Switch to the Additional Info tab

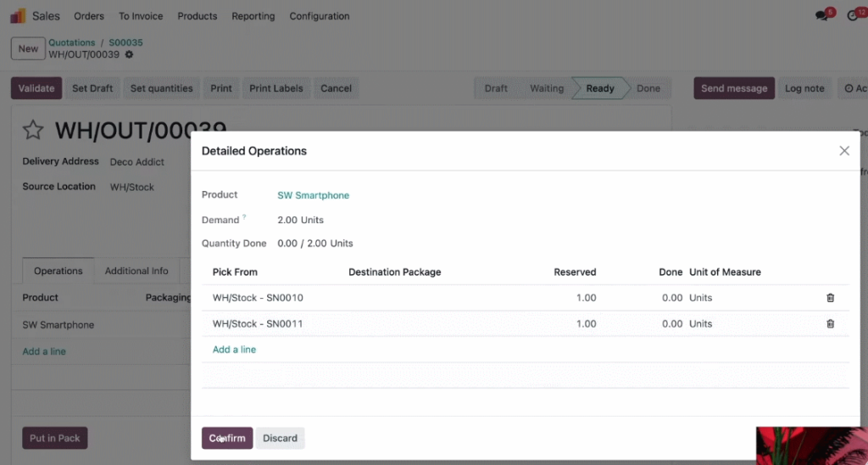pyautogui.click(x=136, y=271)
